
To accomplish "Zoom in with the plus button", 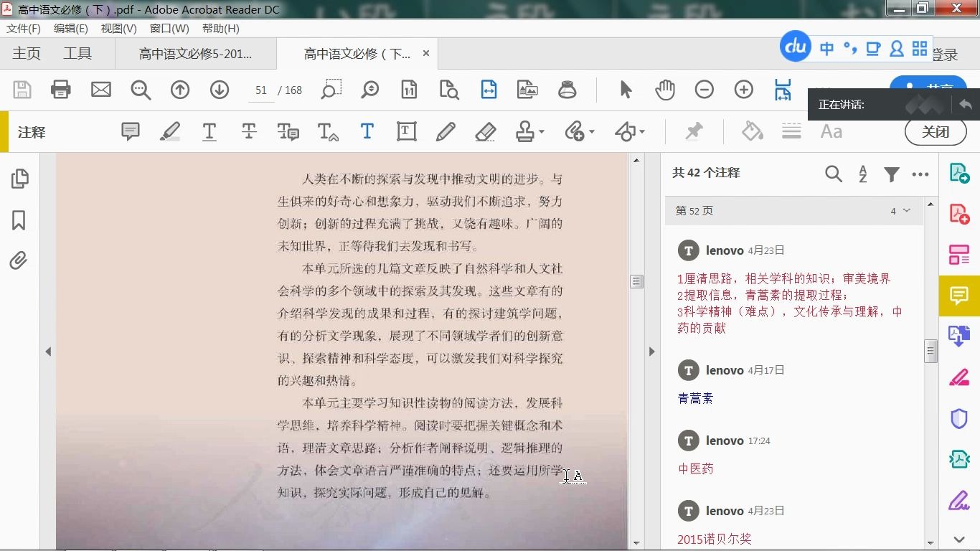I will tap(744, 90).
